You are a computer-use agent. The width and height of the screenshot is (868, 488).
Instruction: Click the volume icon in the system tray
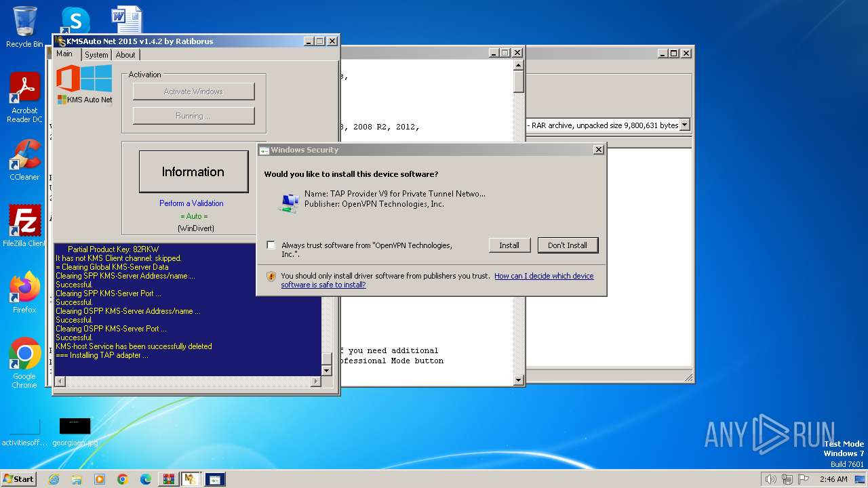(771, 479)
